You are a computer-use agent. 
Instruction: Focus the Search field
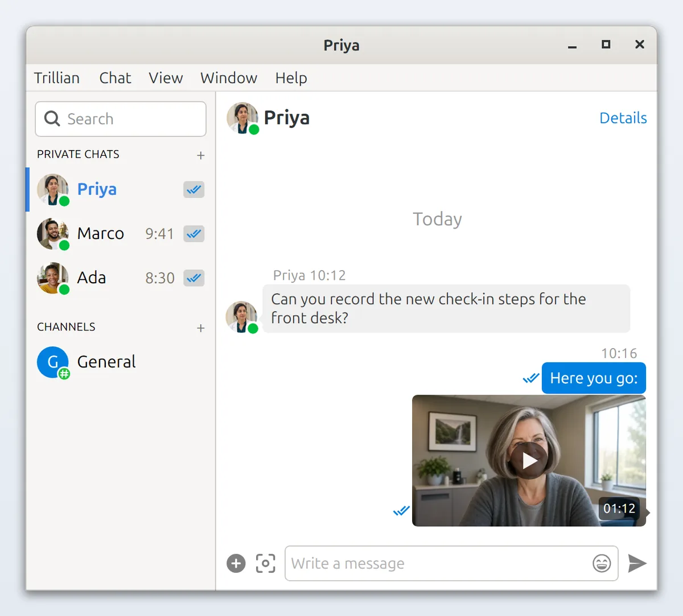(121, 119)
